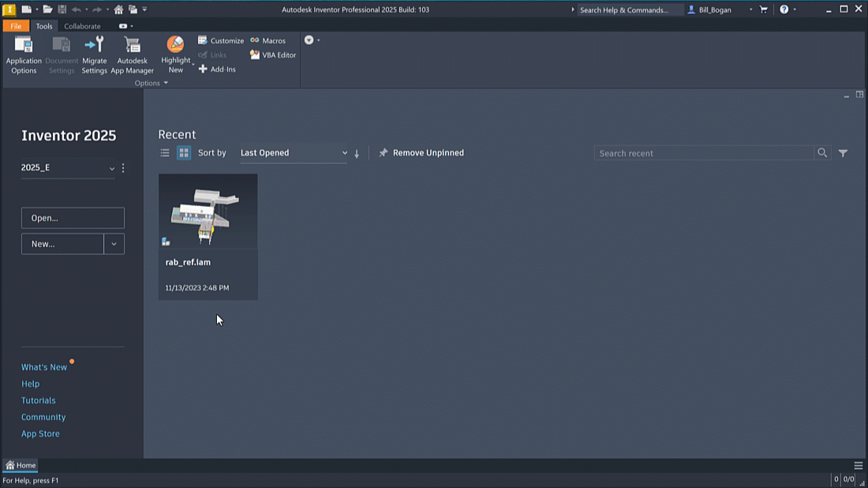
Task: Click the New... button
Action: pyautogui.click(x=62, y=244)
